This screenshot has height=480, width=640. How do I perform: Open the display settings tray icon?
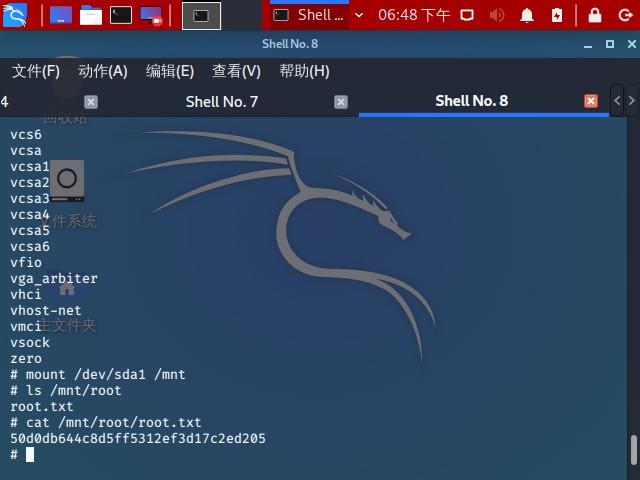[467, 15]
